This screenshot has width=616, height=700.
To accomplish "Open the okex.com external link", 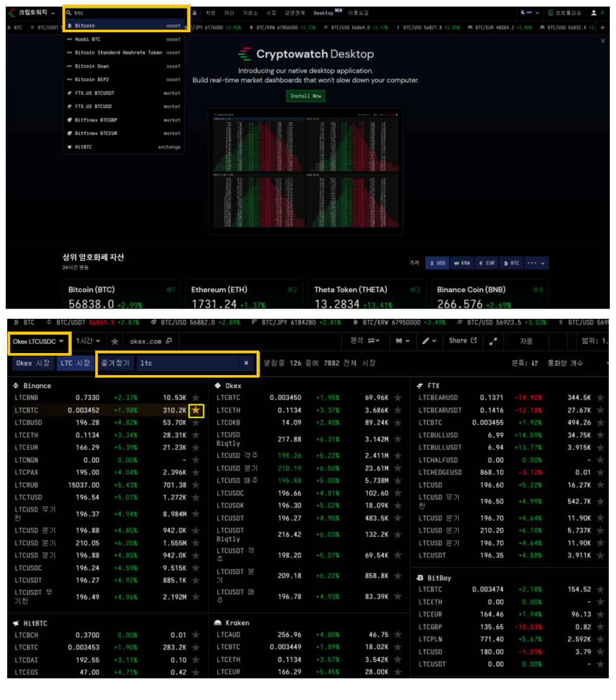I will coord(151,341).
